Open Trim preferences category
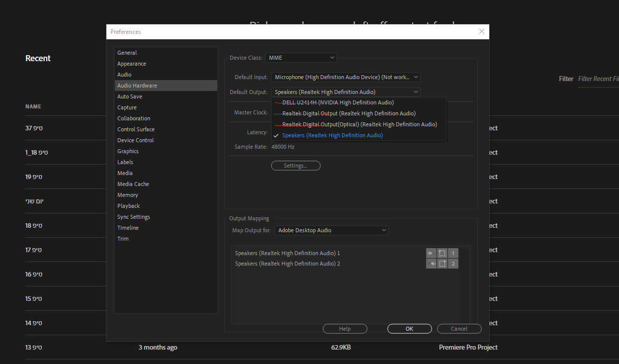The height and width of the screenshot is (364, 619). (x=166, y=239)
